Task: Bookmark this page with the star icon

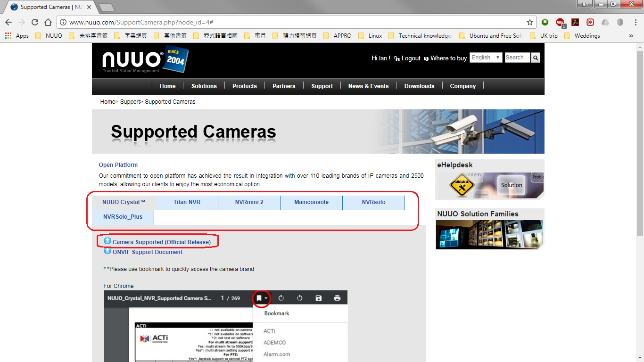Action: pyautogui.click(x=530, y=22)
